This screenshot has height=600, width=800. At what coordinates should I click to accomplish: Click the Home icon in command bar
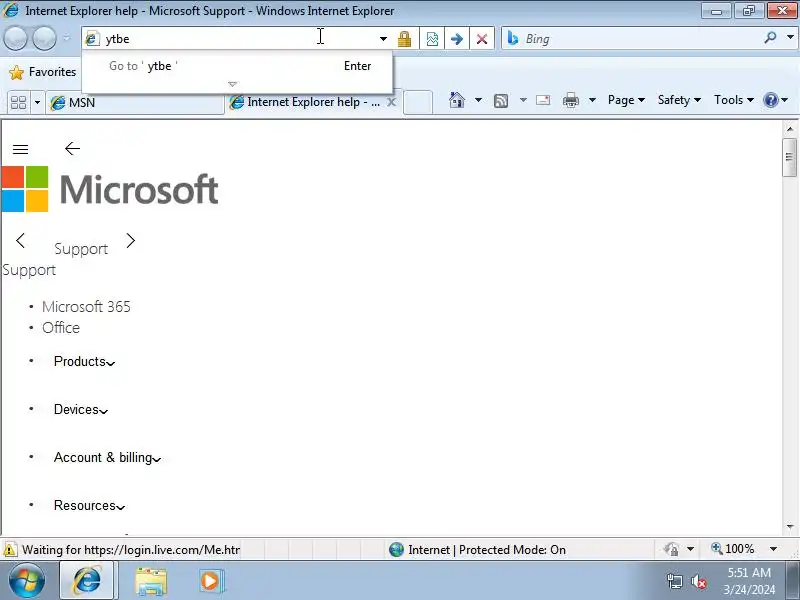457,100
